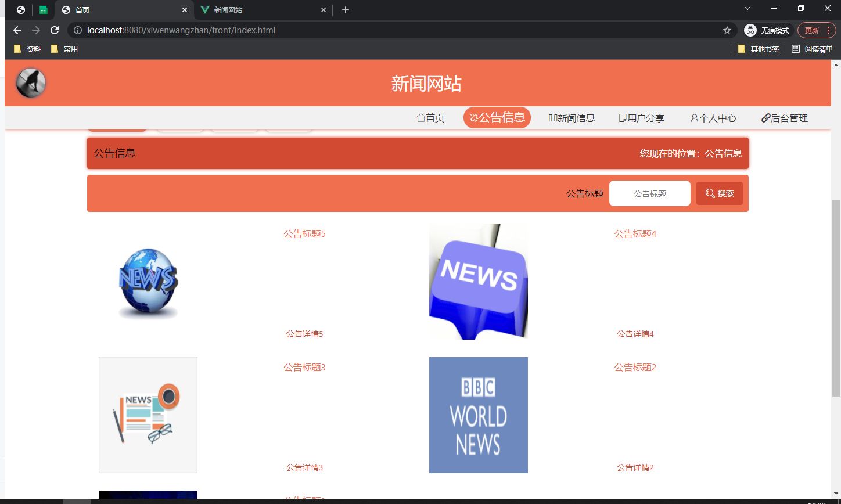The image size is (841, 504).
Task: Open the blue NEWS keyboard key thumbnail
Action: pos(479,282)
